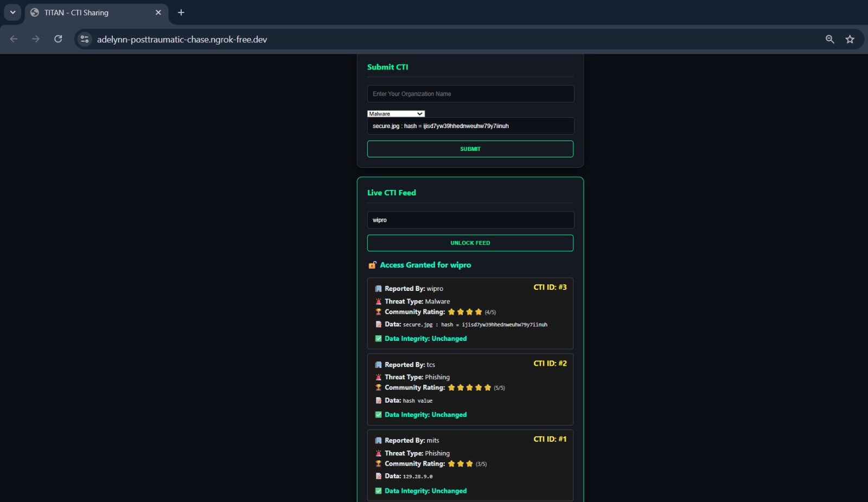Click the hash value data text

[418, 401]
